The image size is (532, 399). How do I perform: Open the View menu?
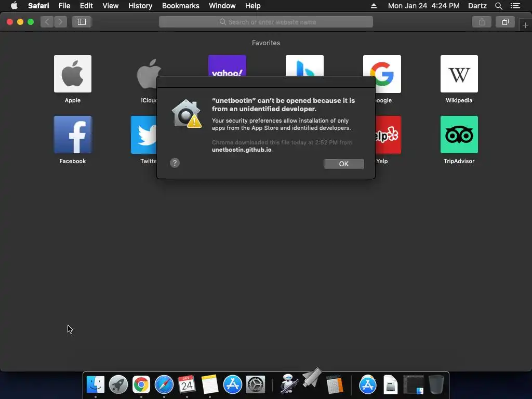pyautogui.click(x=110, y=6)
